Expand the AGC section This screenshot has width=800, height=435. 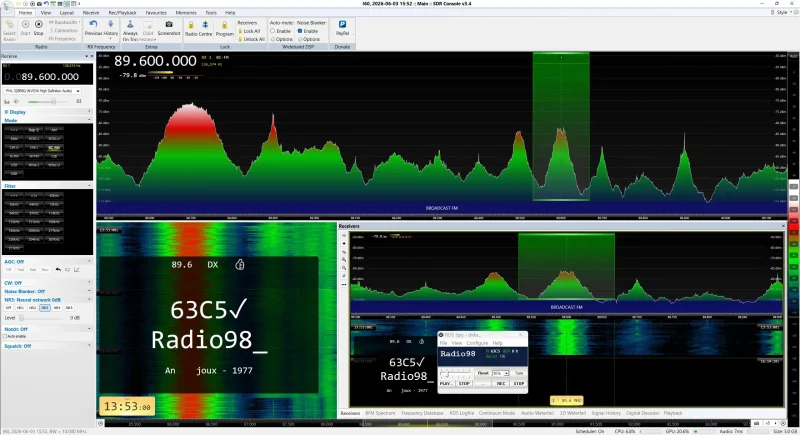[x=90, y=262]
